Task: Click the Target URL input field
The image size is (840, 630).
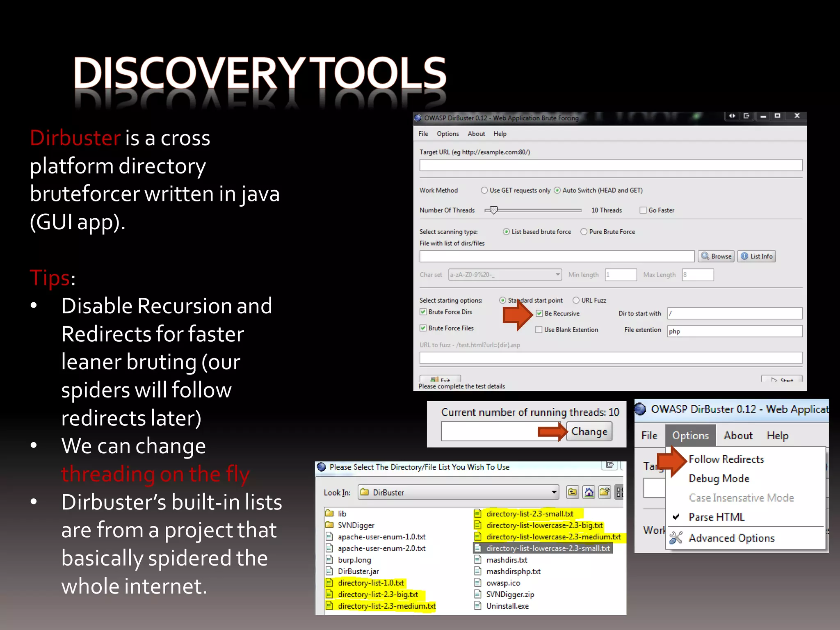Action: 611,165
